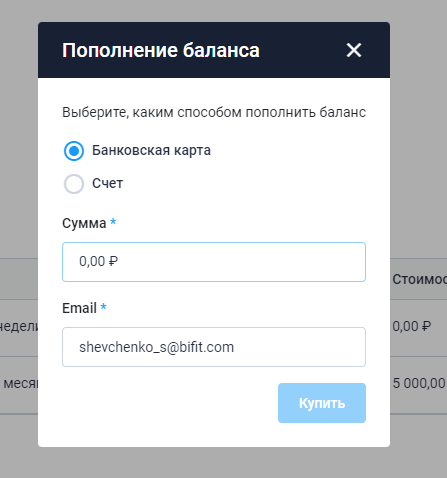447x478 pixels.
Task: Click the required asterisk beside Сумма
Action: 113,221
